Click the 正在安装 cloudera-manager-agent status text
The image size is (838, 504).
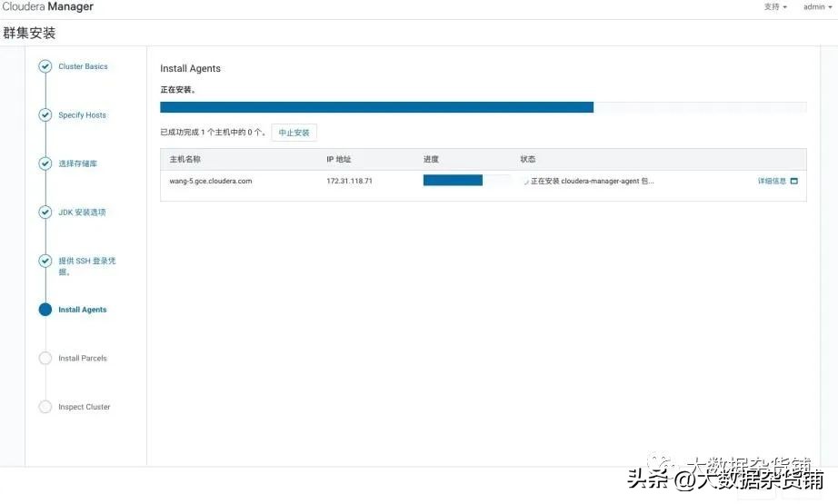[x=593, y=181]
